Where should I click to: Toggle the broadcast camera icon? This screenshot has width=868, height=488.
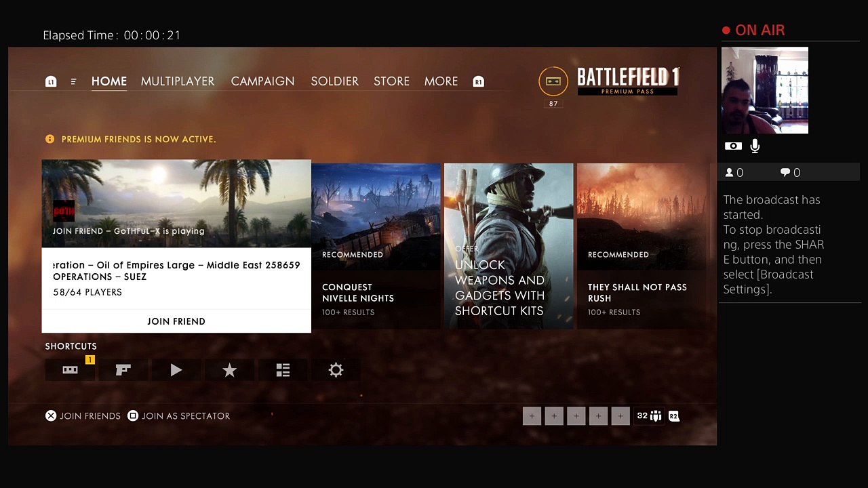733,146
